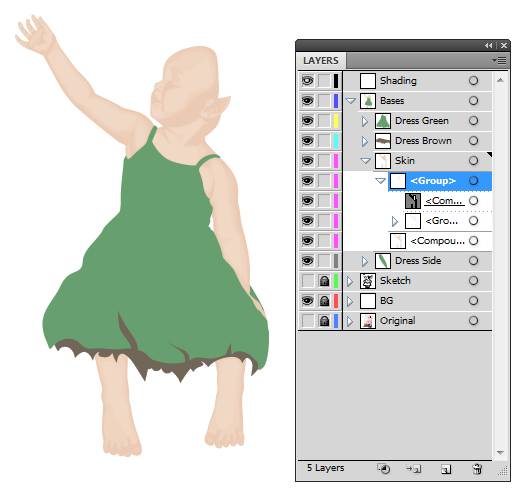Click the Layers panel scroll down arrow

click(500, 453)
